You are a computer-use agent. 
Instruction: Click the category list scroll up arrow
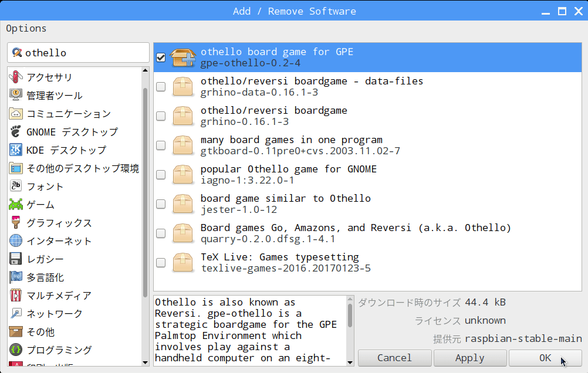click(145, 70)
